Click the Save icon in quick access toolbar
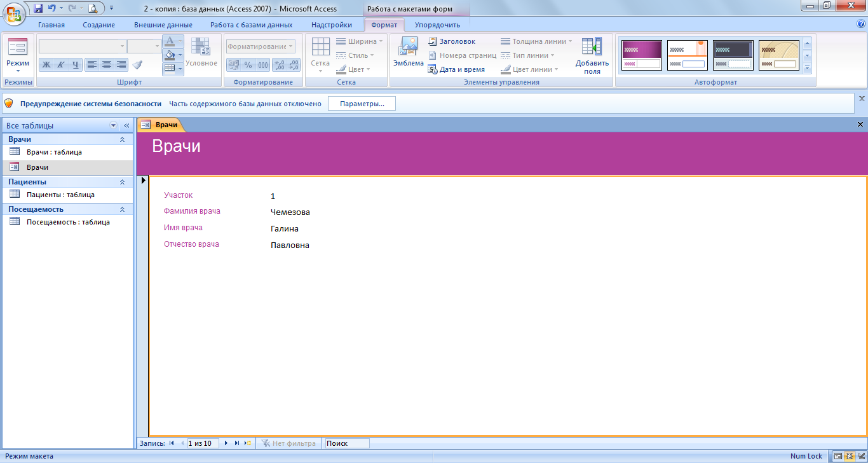The height and width of the screenshot is (463, 868). [38, 8]
